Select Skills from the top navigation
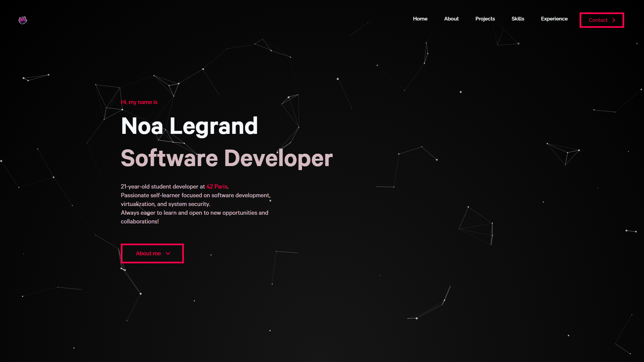 (x=517, y=19)
